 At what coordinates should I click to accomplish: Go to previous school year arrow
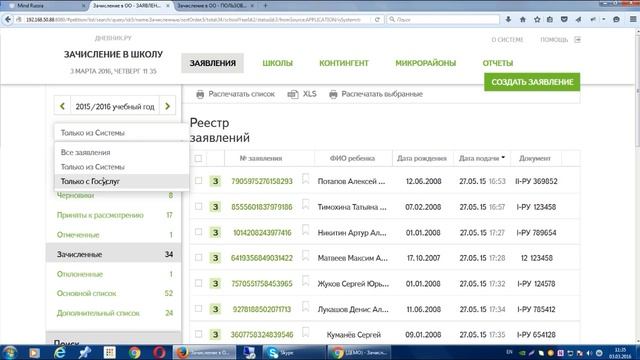click(62, 106)
